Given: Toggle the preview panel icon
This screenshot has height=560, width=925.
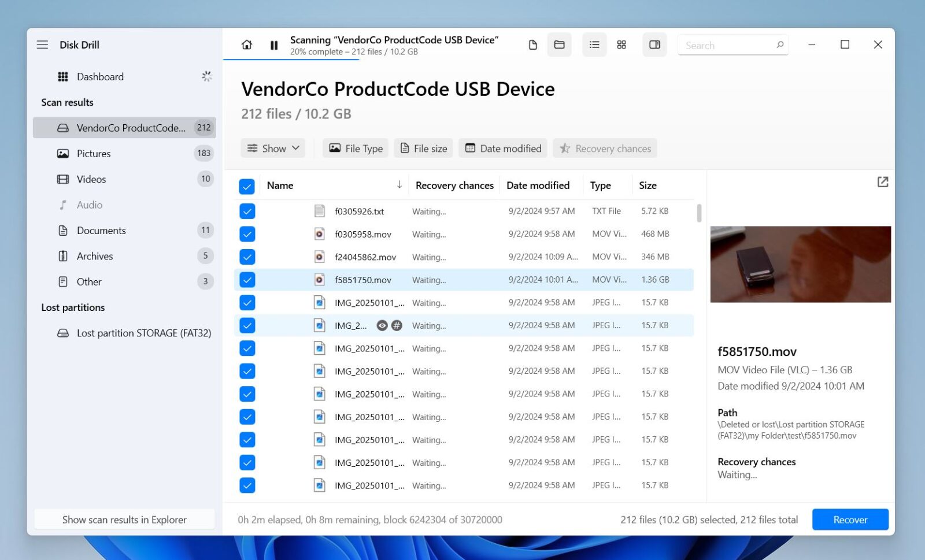Looking at the screenshot, I should (654, 44).
